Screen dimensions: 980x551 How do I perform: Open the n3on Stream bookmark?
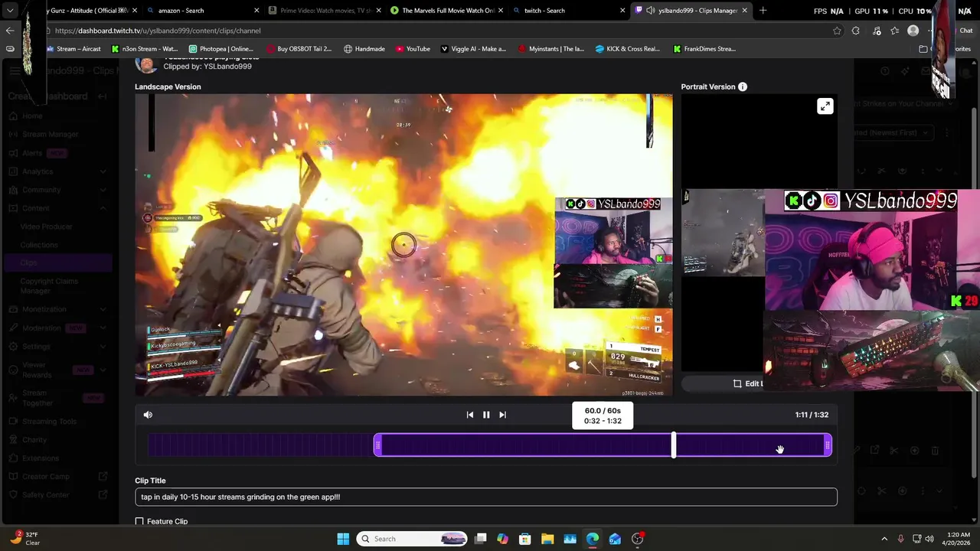coord(145,49)
